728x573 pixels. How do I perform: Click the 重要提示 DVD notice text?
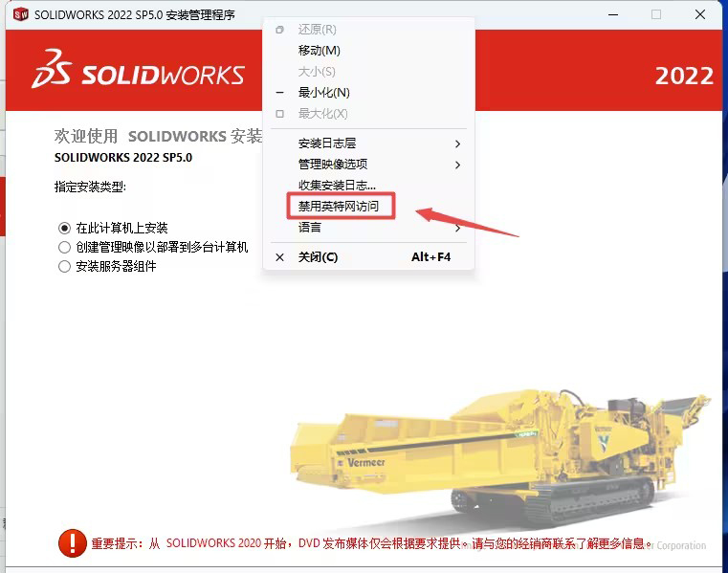(371, 543)
